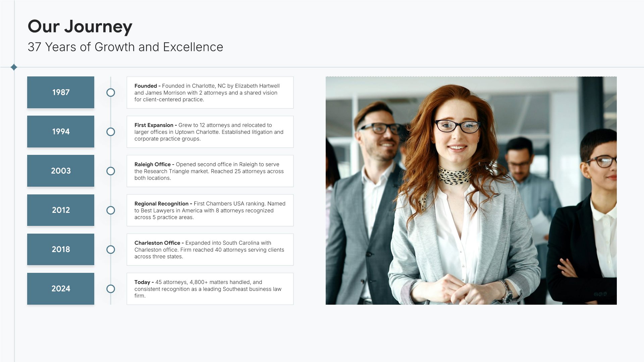Click the timeline circle marker beside 2003
The image size is (644, 362).
coord(111,171)
